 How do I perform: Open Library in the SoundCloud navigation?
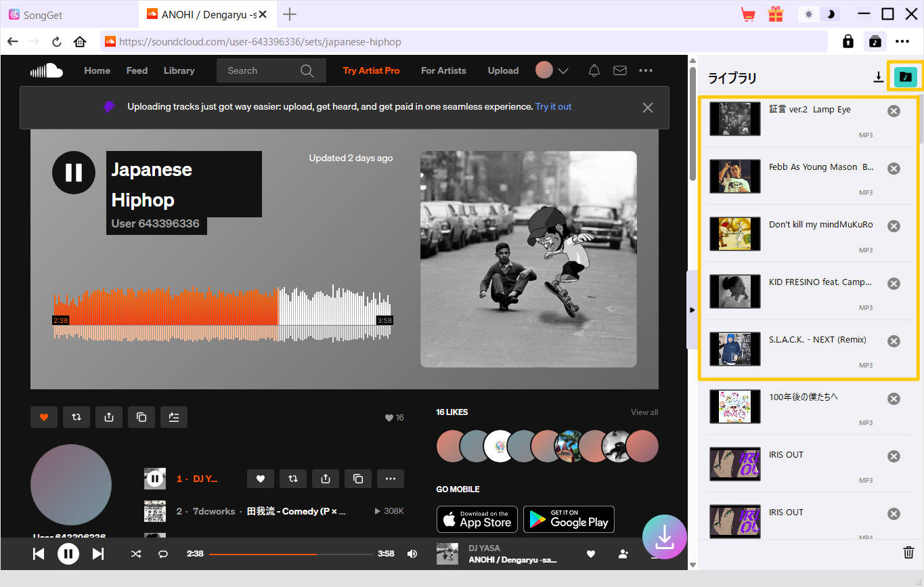179,70
